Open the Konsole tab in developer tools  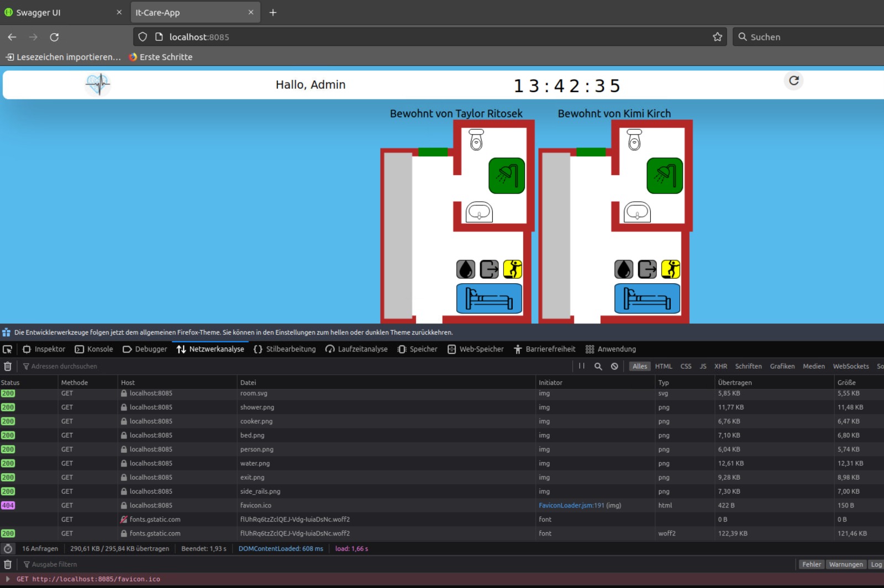pyautogui.click(x=94, y=349)
